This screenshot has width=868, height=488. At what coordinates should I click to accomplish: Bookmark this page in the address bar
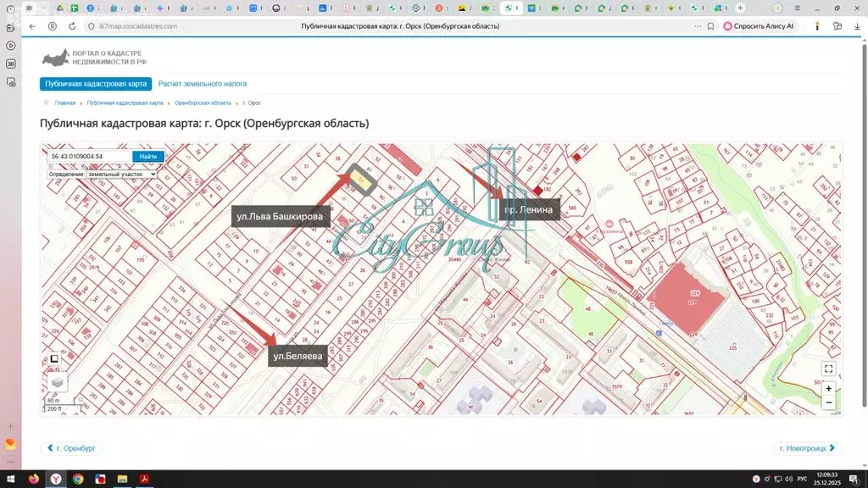[x=710, y=26]
